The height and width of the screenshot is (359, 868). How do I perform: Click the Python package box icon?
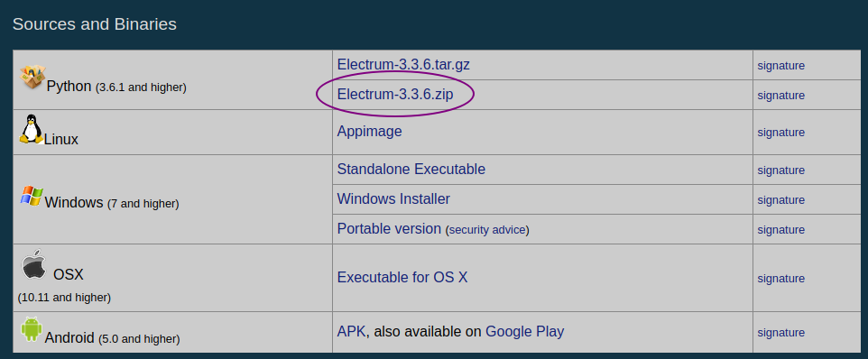[32, 78]
